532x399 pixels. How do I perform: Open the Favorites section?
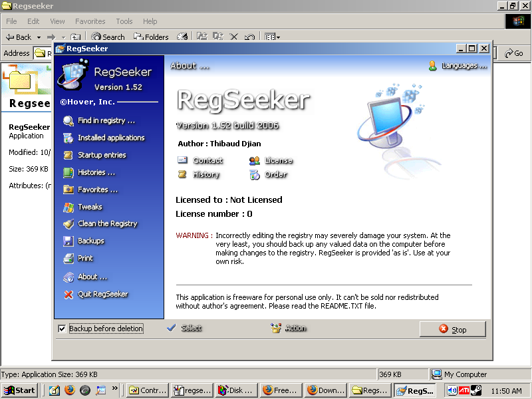tap(97, 190)
